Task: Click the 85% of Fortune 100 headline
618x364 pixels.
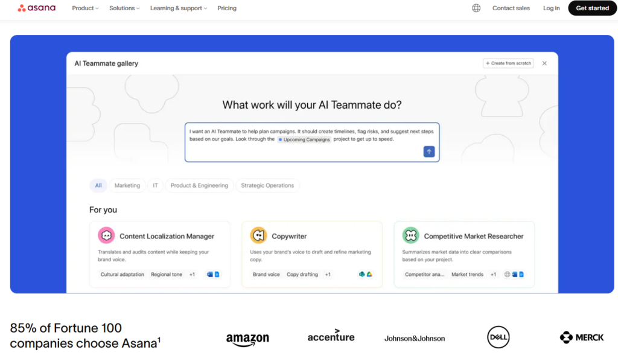Action: [85, 336]
